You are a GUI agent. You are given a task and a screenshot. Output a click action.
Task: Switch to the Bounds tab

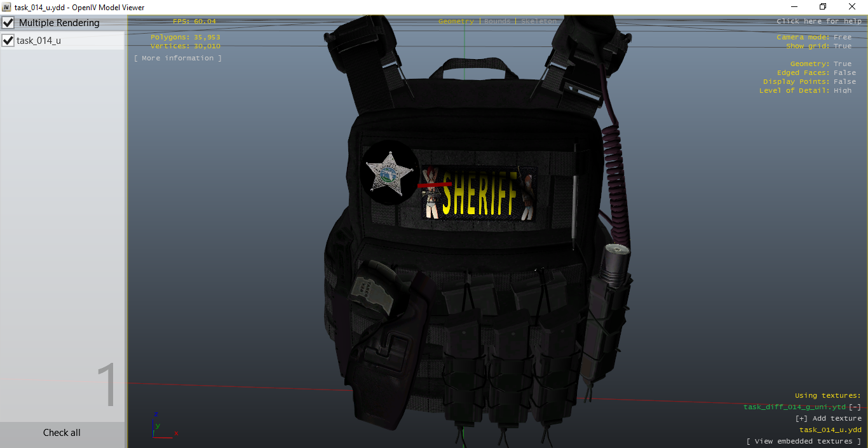497,21
